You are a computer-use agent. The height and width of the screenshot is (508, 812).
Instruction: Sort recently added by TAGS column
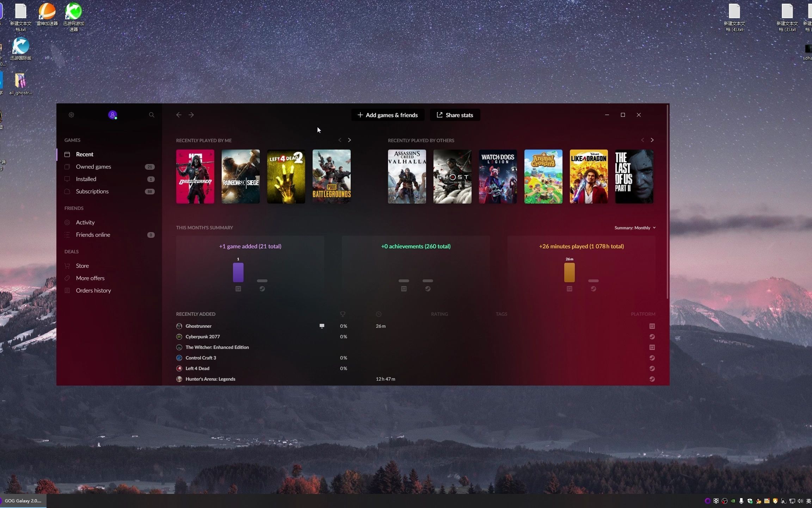pos(502,314)
